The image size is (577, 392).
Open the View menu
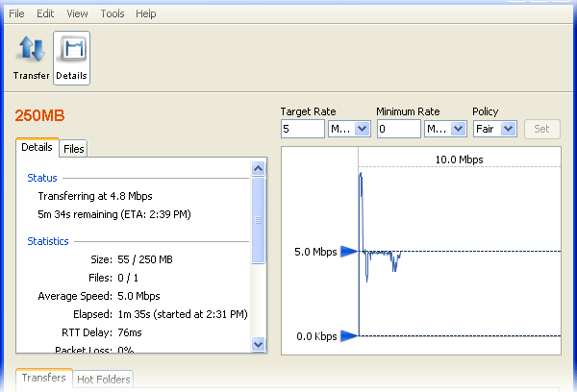tap(78, 14)
